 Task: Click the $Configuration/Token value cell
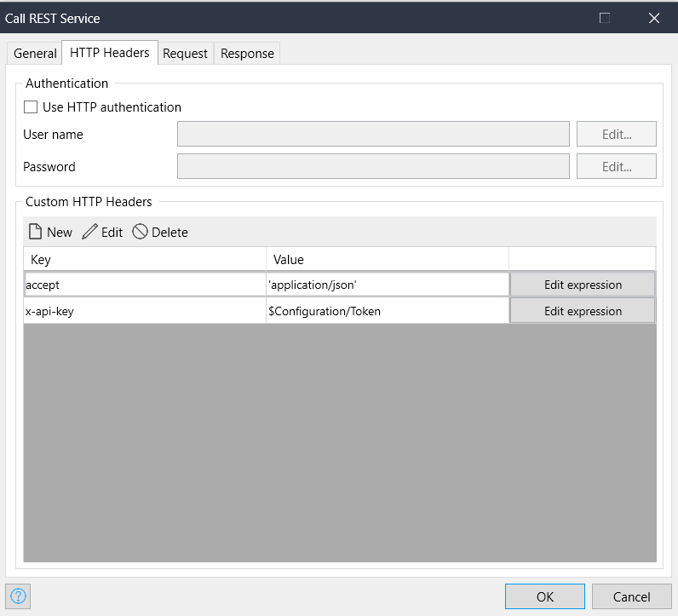[x=388, y=311]
